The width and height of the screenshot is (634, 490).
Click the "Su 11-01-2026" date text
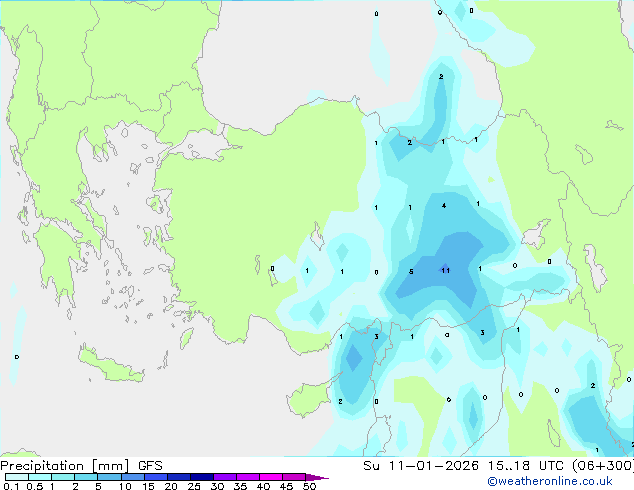(421, 466)
